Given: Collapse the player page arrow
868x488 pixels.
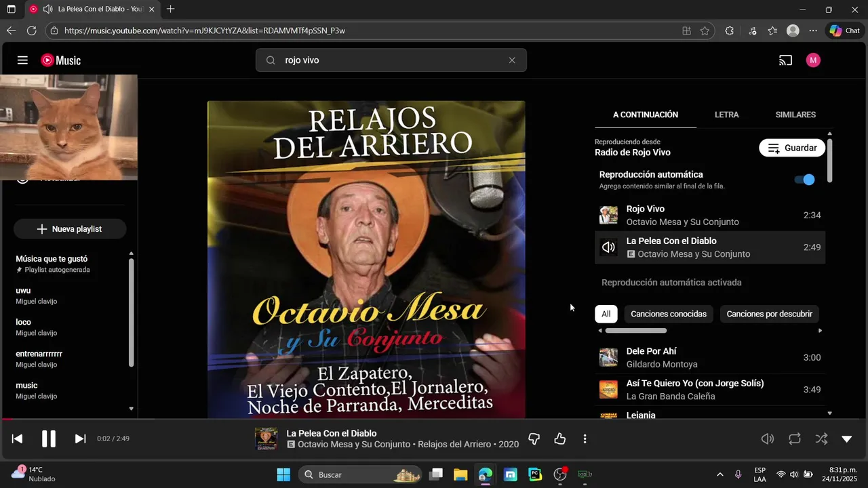Looking at the screenshot, I should click(x=846, y=439).
